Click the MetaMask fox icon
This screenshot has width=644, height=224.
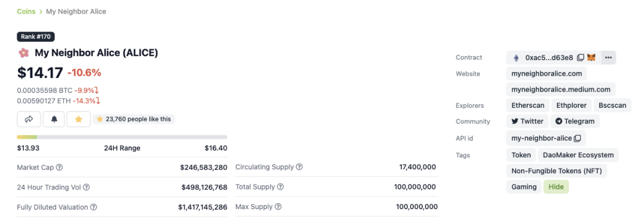pyautogui.click(x=592, y=57)
